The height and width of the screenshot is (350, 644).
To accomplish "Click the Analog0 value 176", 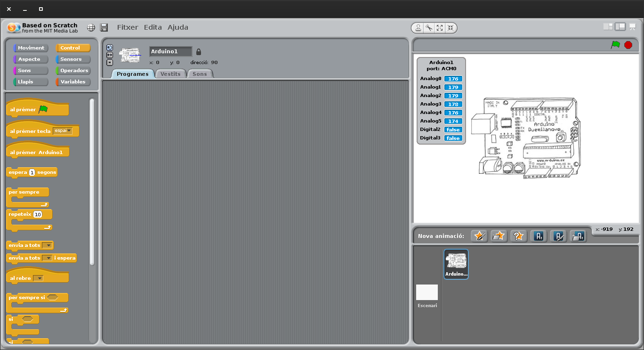I will coord(453,79).
